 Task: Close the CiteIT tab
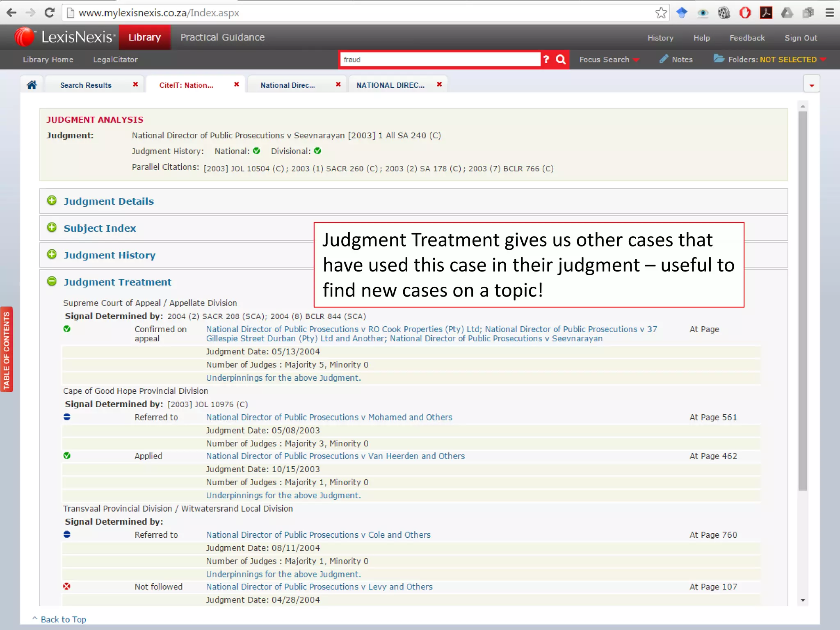tap(237, 84)
